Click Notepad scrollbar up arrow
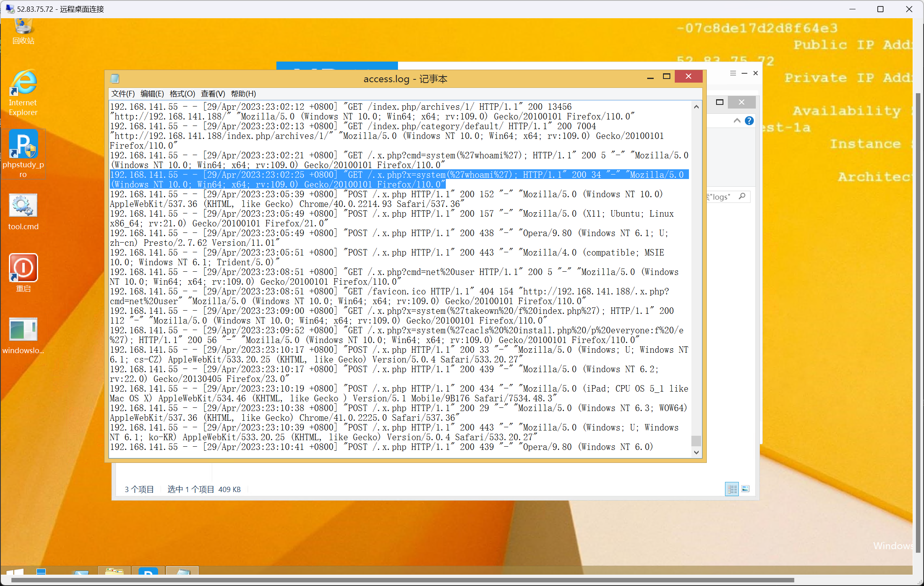The width and height of the screenshot is (924, 586). point(696,107)
